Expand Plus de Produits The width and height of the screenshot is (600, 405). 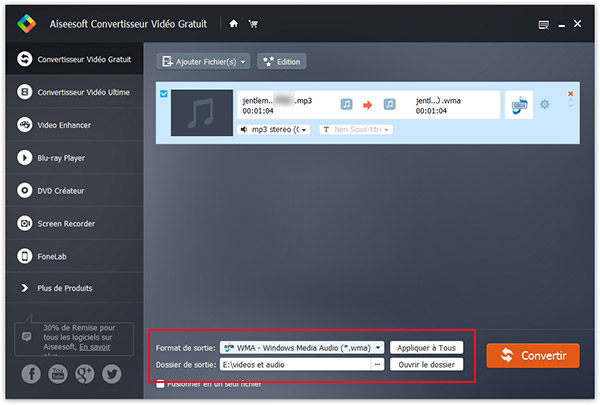[x=74, y=288]
